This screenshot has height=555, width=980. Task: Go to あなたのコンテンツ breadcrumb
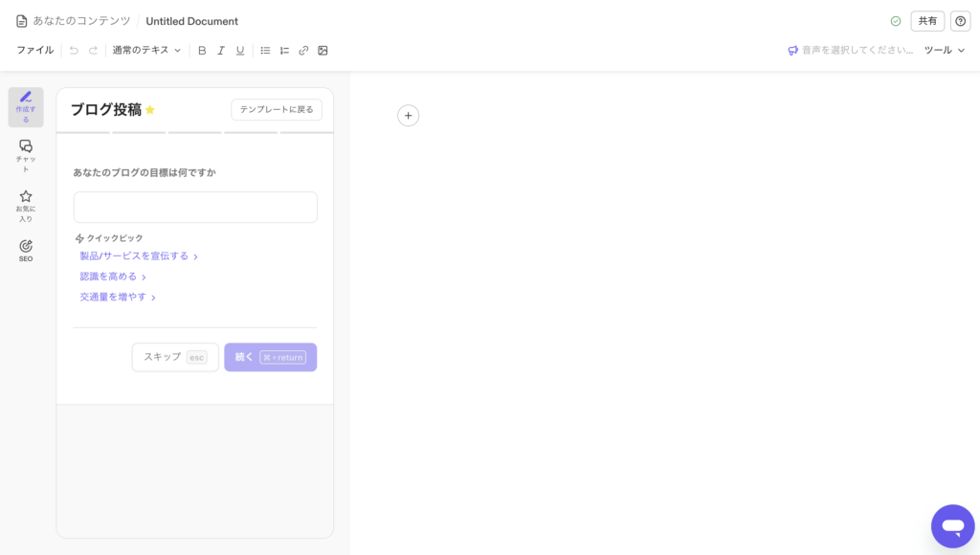[81, 21]
